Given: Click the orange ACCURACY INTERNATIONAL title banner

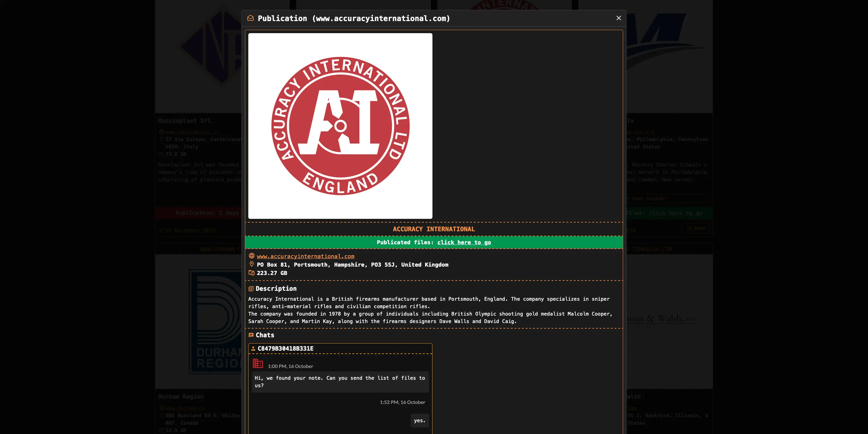Looking at the screenshot, I should [434, 229].
